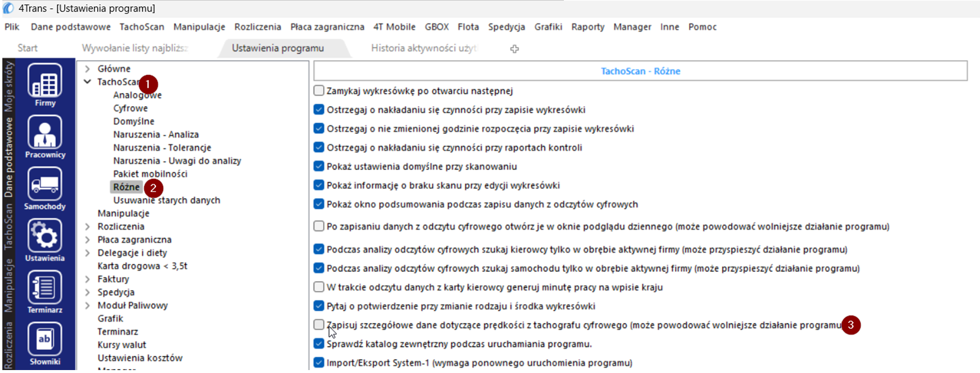Viewport: 980px width, 373px height.
Task: Select 'Naruszenia - Tolerancje' in settings tree
Action: point(162,148)
